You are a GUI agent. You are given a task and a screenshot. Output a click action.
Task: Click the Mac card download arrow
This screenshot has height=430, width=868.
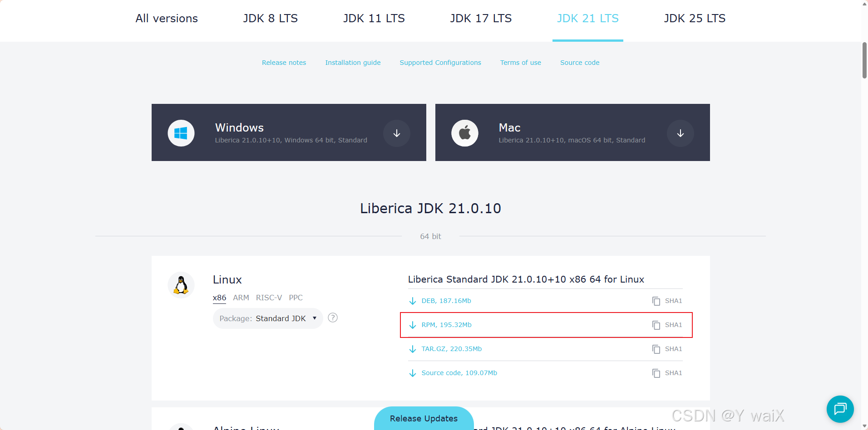[681, 133]
